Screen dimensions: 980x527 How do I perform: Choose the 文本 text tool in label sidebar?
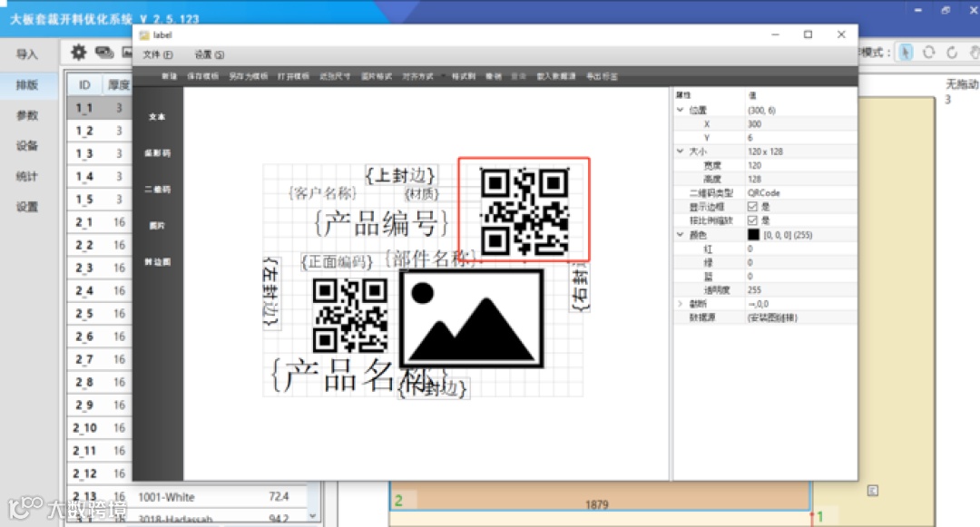point(157,117)
